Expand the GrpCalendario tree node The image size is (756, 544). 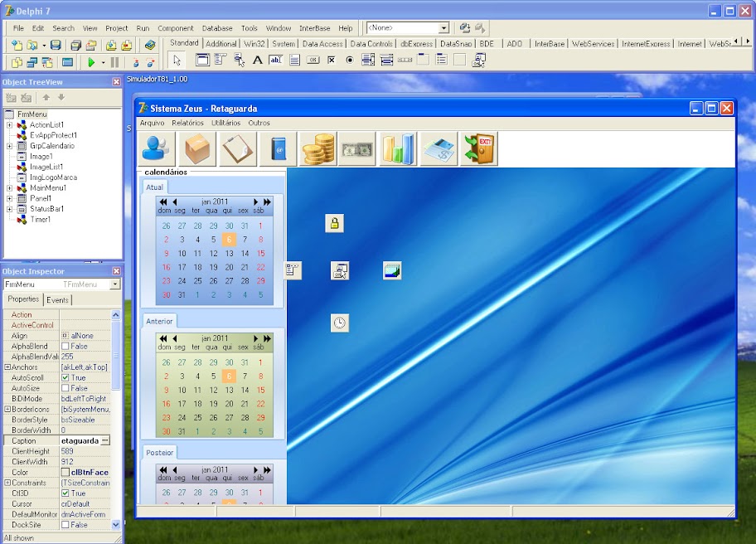point(9,146)
